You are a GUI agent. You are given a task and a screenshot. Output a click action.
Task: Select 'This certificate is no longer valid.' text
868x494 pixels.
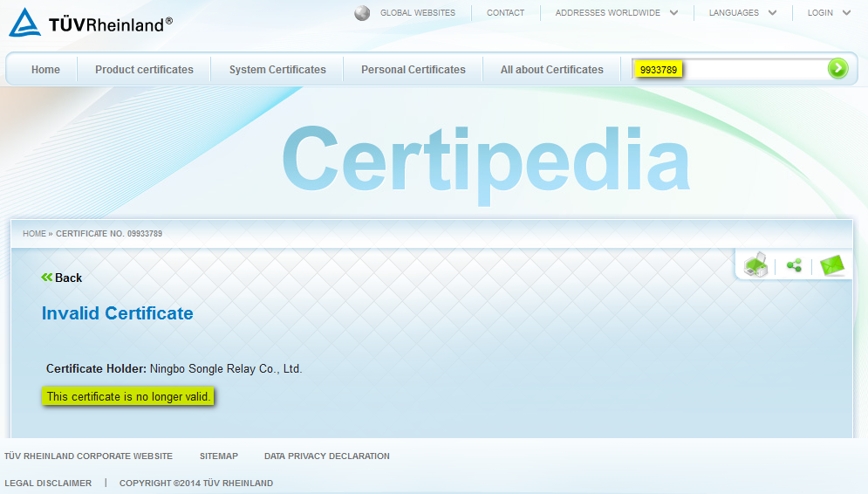click(x=128, y=396)
